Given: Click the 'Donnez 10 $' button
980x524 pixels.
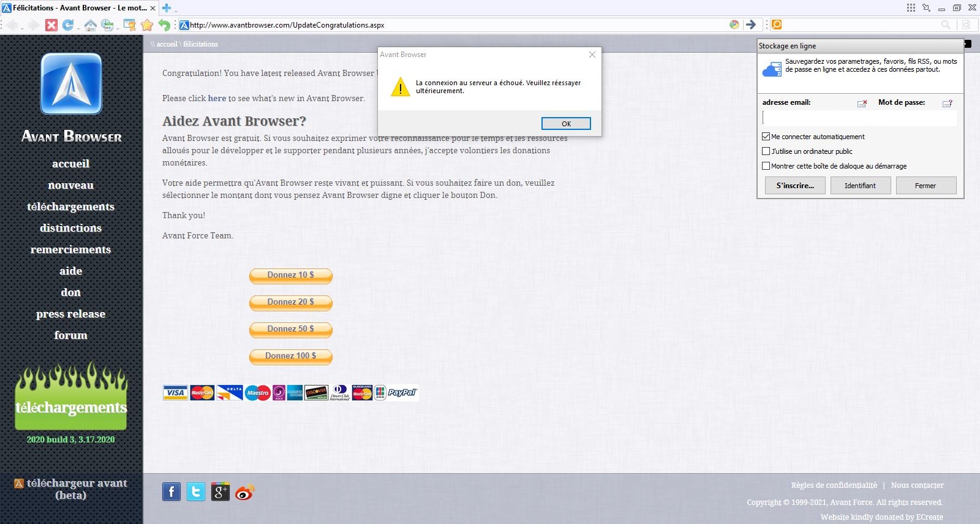Looking at the screenshot, I should coord(291,276).
